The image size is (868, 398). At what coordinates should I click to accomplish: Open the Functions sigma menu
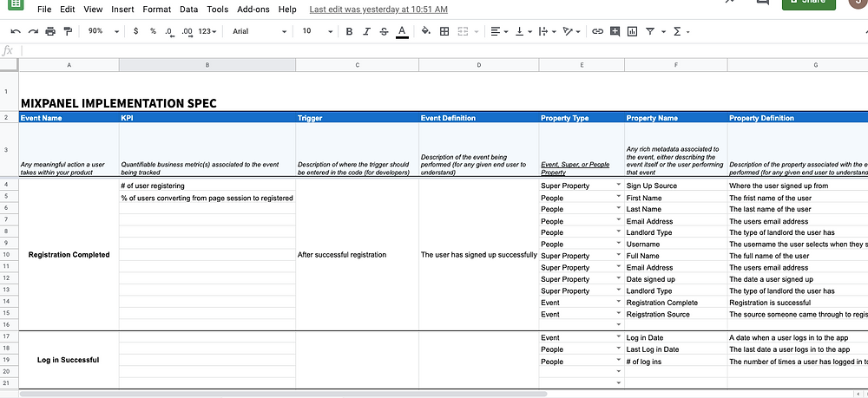click(681, 31)
